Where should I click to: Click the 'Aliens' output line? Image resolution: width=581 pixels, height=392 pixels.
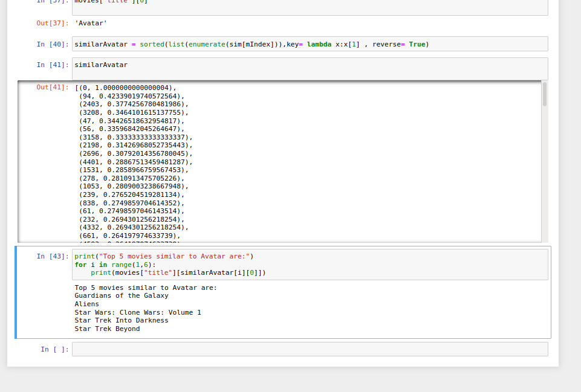click(86, 304)
